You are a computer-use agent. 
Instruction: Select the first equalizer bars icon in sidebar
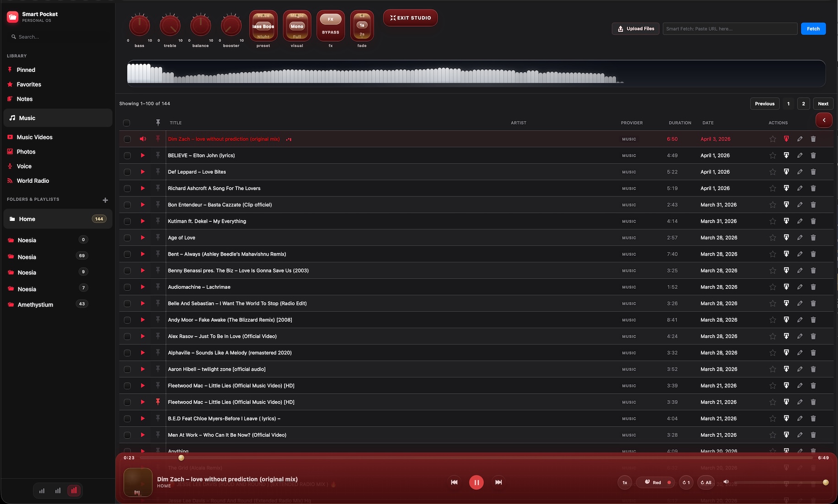(42, 491)
